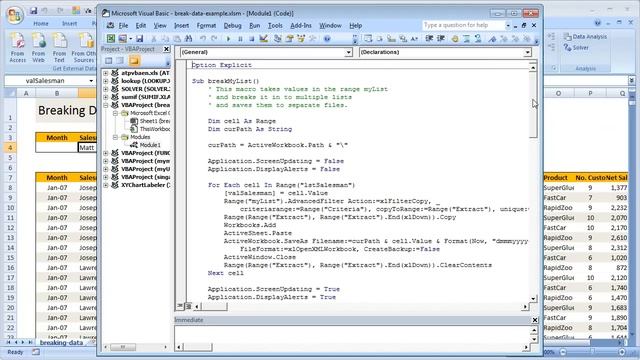Viewport: 640px width, 360px height.
Task: Click the View Code icon in Project pane
Action: click(x=109, y=61)
